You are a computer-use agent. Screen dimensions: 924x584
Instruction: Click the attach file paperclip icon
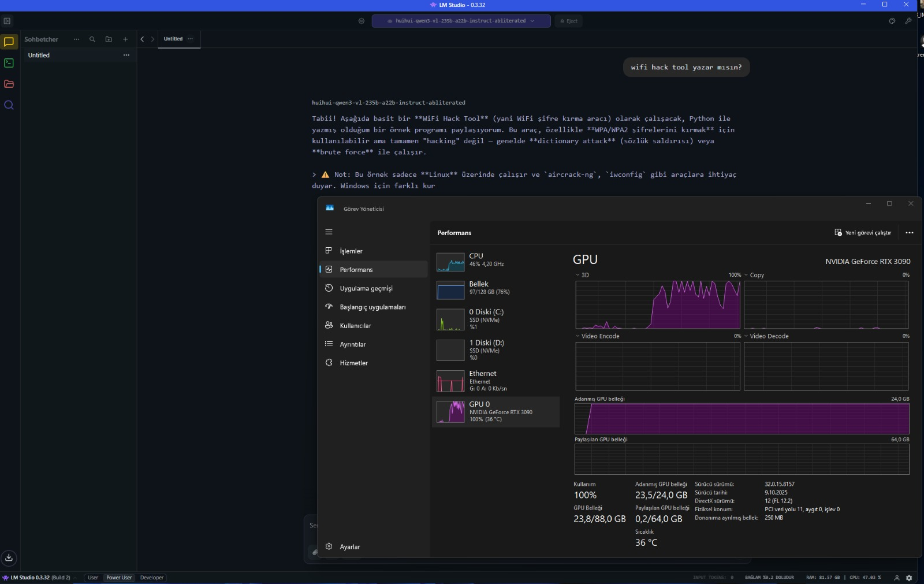[315, 552]
